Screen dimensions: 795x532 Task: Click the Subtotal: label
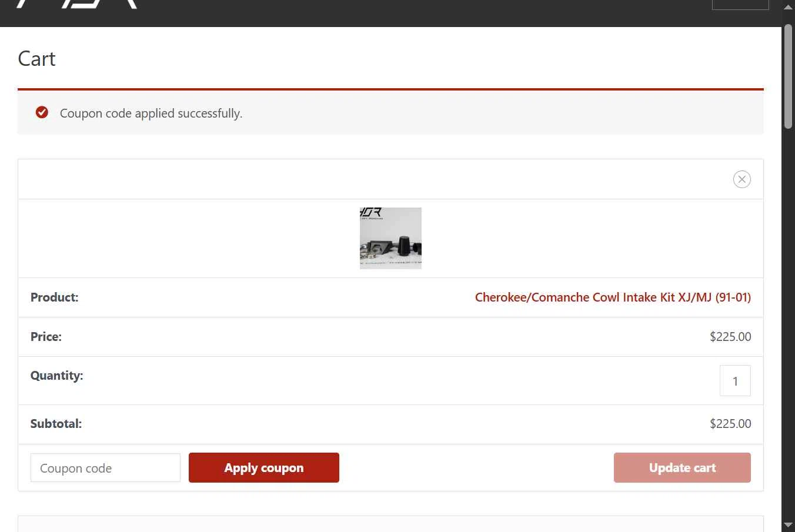tap(56, 424)
